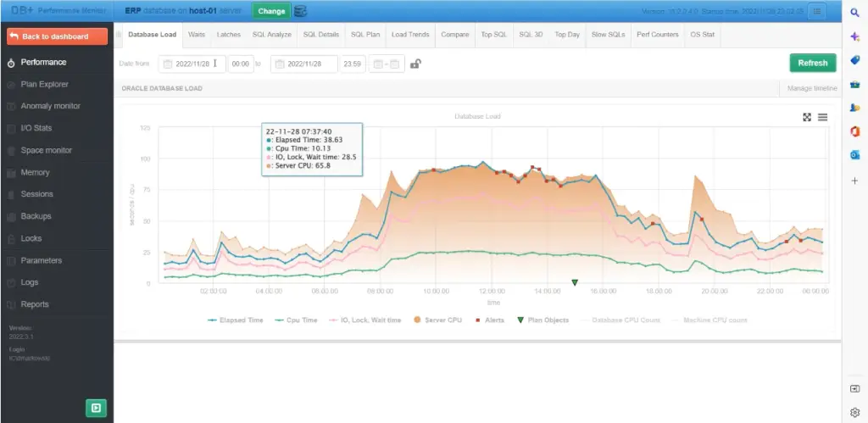Click the Plan Objects triangle marker on timeline
868x423 pixels.
[575, 283]
